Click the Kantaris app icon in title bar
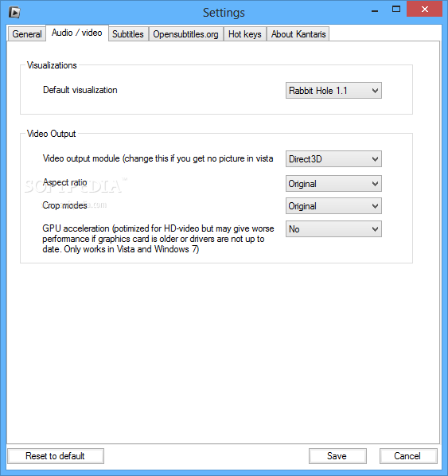448x476 pixels. pos(14,12)
